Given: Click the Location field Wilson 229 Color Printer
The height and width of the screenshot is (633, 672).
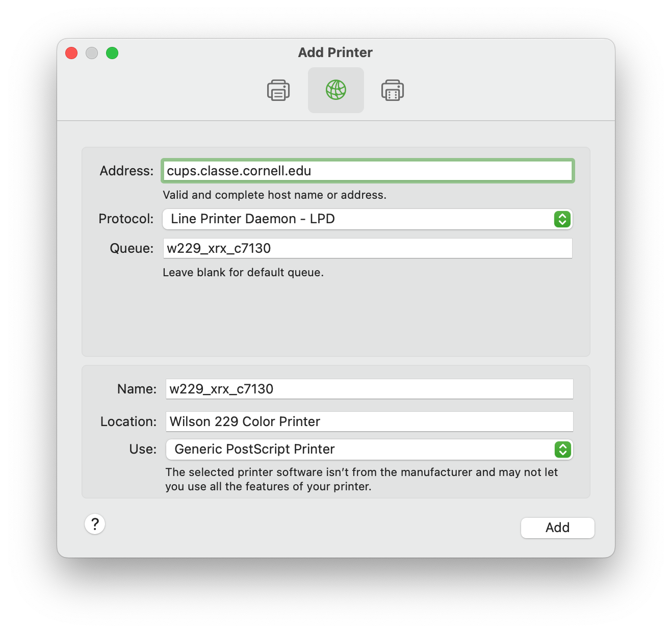Looking at the screenshot, I should [369, 421].
